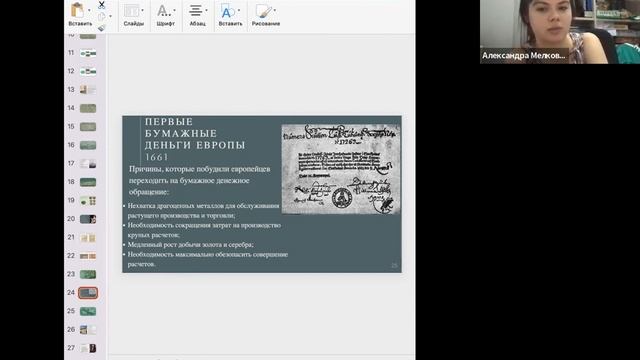Open the Вставить text box insert group
The height and width of the screenshot is (360, 640).
pos(230,15)
